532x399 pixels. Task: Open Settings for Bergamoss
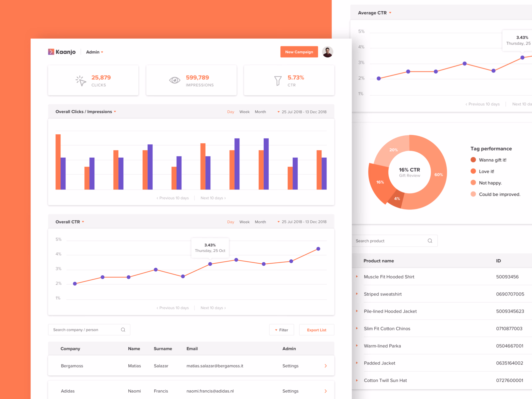pos(290,366)
